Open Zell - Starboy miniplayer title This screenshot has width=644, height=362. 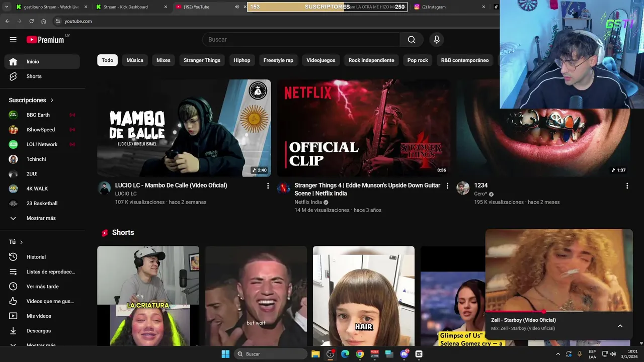coord(523,320)
